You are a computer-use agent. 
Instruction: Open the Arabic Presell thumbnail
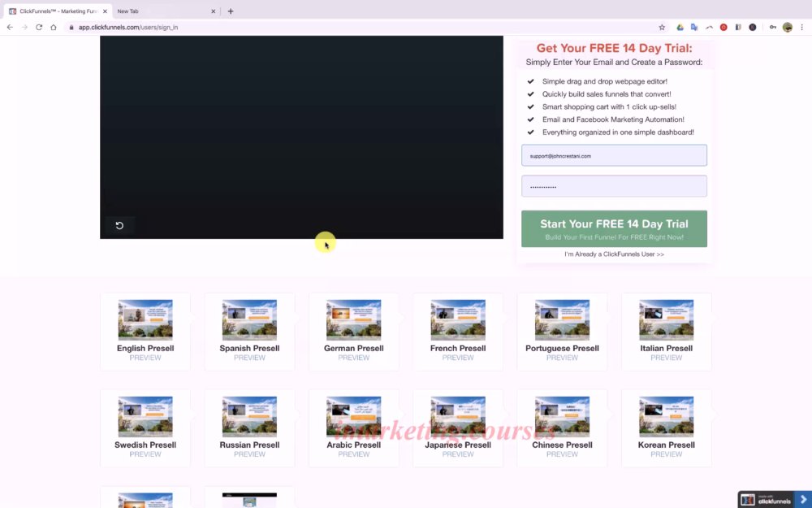click(x=354, y=416)
